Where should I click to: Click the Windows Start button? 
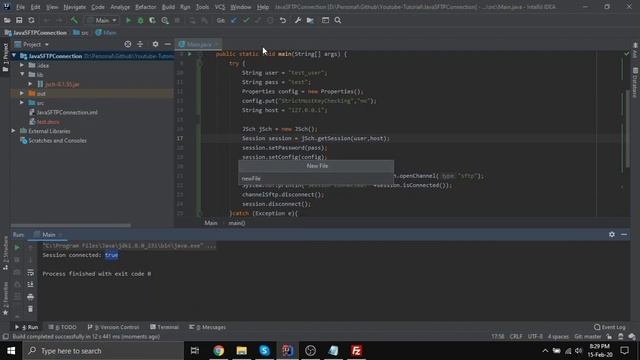(11, 351)
